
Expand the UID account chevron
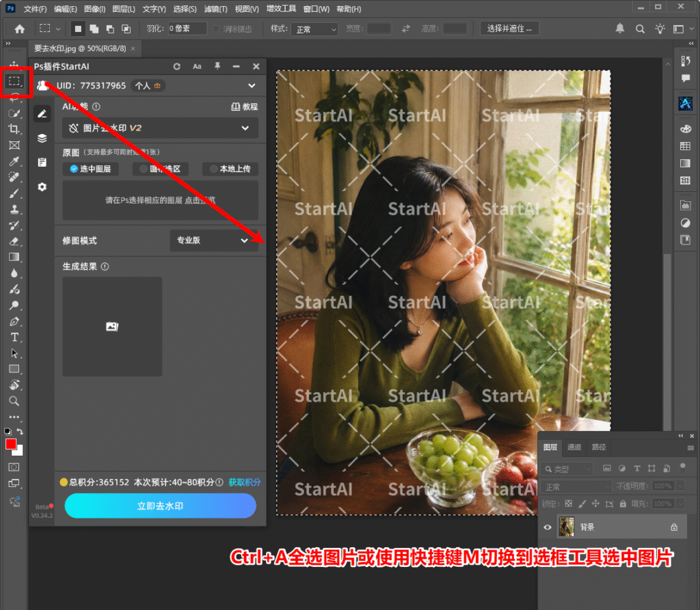(x=252, y=85)
